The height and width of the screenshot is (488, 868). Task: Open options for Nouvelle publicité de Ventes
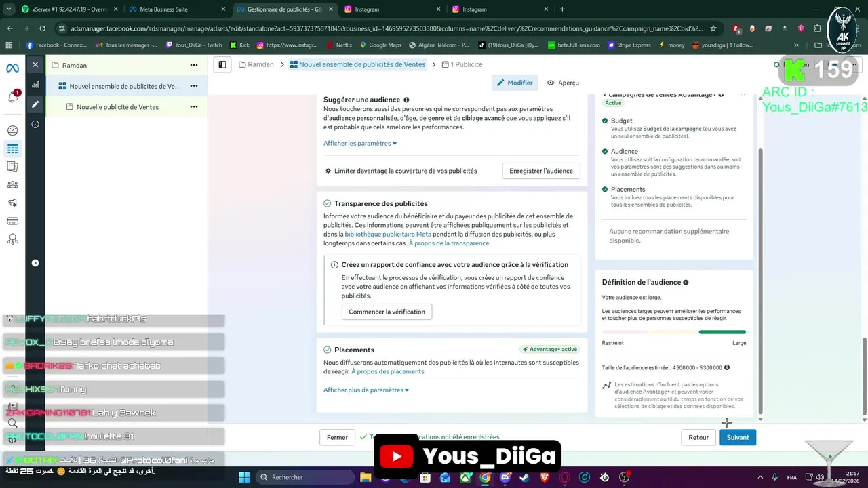coord(194,107)
